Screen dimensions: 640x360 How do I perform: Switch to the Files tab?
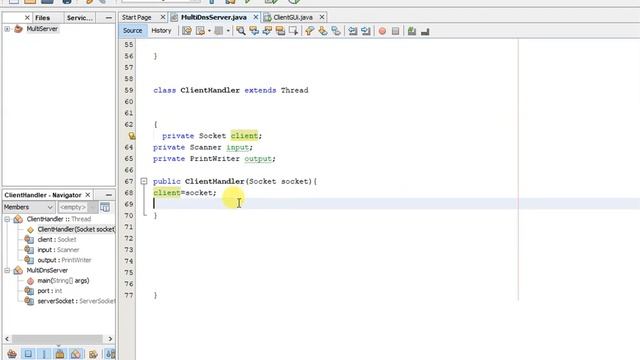point(42,18)
